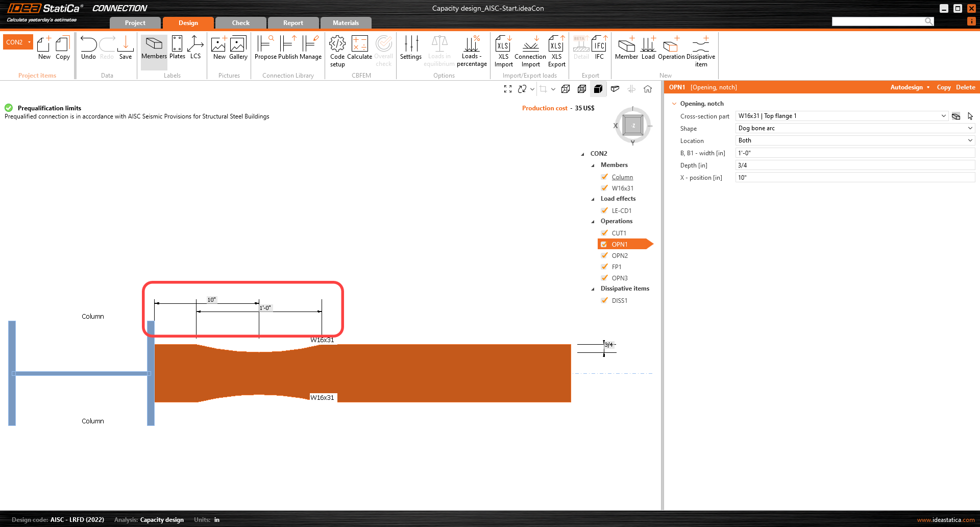Open the Materials tab
The width and height of the screenshot is (980, 527).
pos(346,22)
